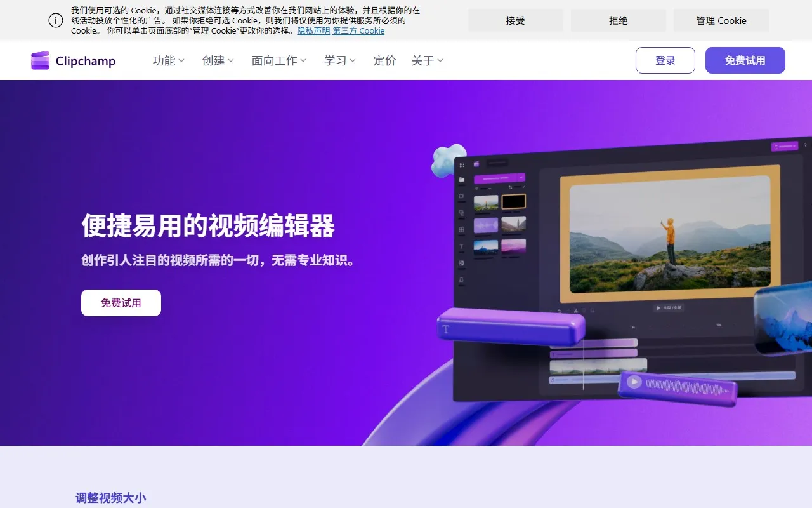Click the play button in the video preview
Viewport: 812px width, 508px height.
click(658, 308)
